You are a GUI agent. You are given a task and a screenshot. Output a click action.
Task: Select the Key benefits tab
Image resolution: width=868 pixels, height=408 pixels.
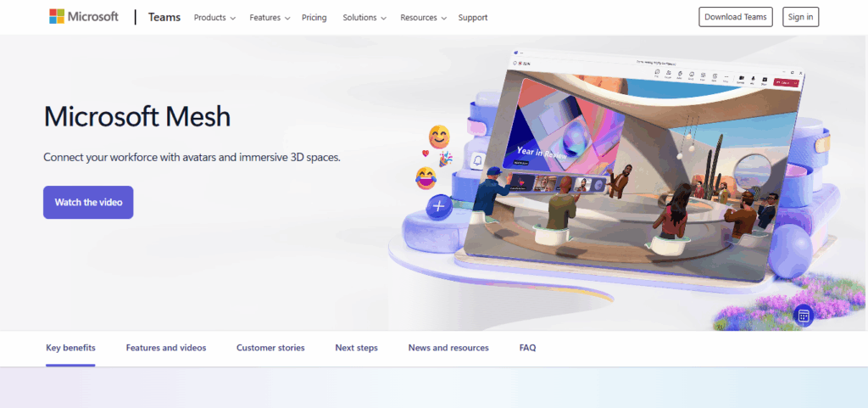point(71,348)
